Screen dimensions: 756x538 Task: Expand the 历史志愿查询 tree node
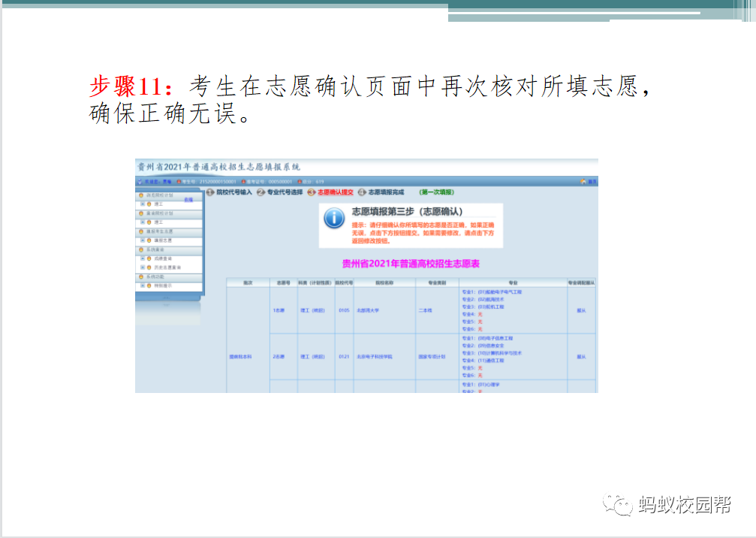[142, 267]
